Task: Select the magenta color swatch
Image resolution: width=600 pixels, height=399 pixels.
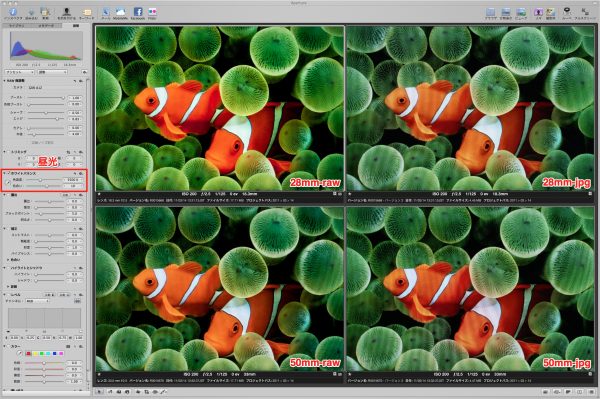Action: [61, 353]
